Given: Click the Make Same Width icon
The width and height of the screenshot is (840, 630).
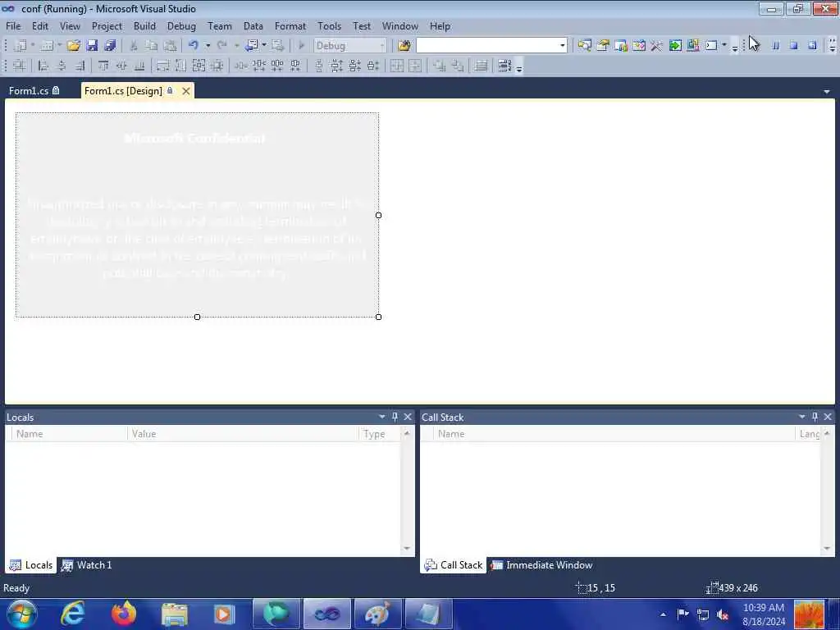Looking at the screenshot, I should 162,66.
